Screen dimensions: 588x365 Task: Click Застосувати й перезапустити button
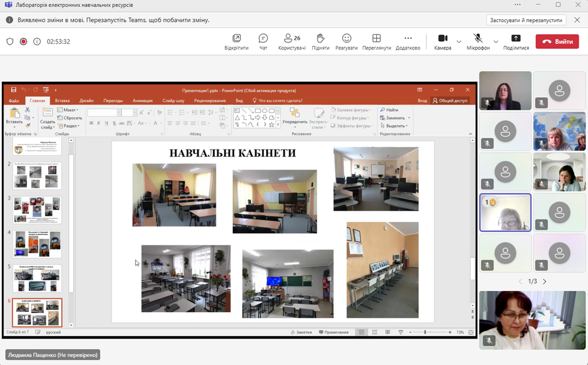click(x=526, y=20)
